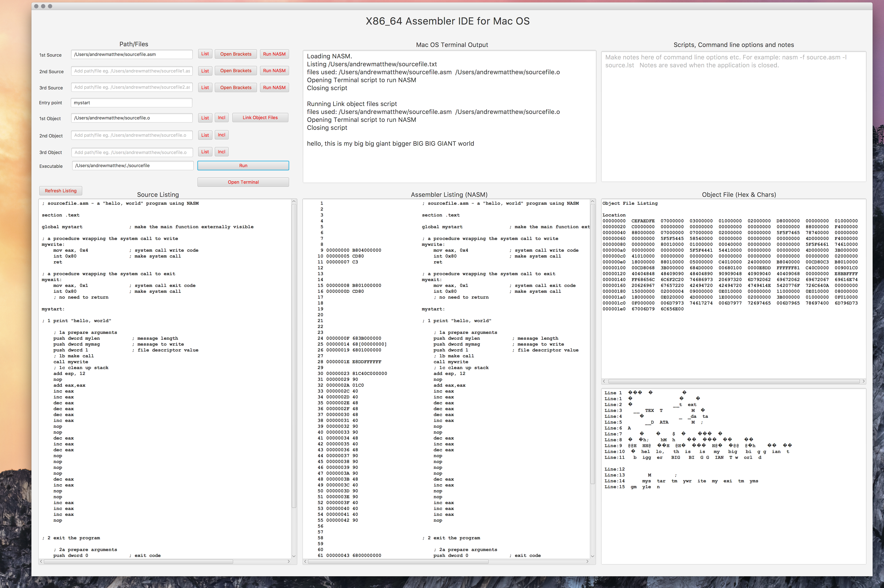Click List button for 2nd Object
Viewport: 884px width, 588px height.
tap(205, 135)
